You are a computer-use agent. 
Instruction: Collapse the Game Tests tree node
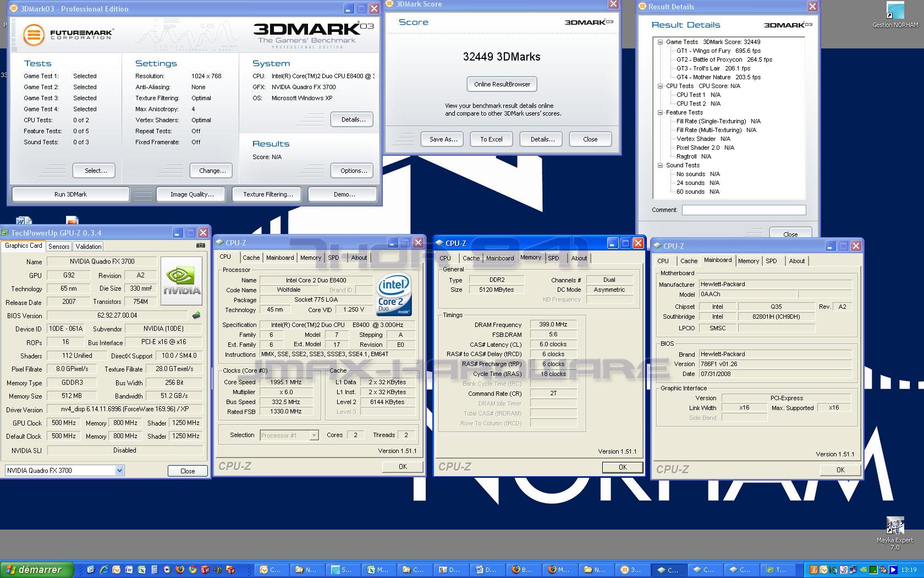tap(660, 42)
